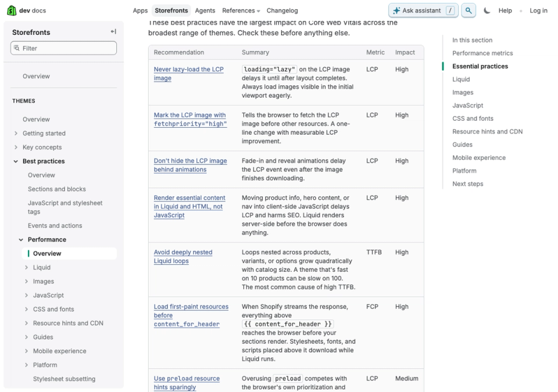558x392 pixels.
Task: Focus the sidebar Filter field
Action: pyautogui.click(x=64, y=48)
